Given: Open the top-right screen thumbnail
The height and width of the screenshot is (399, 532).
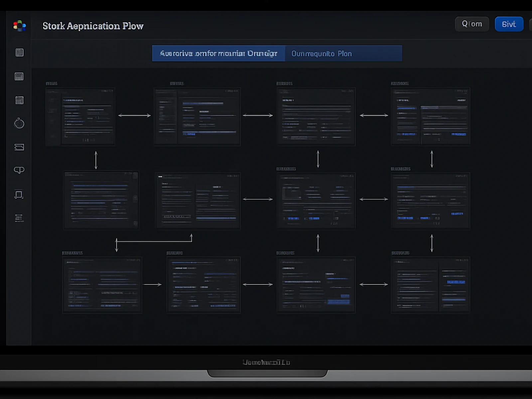Looking at the screenshot, I should pyautogui.click(x=431, y=117).
